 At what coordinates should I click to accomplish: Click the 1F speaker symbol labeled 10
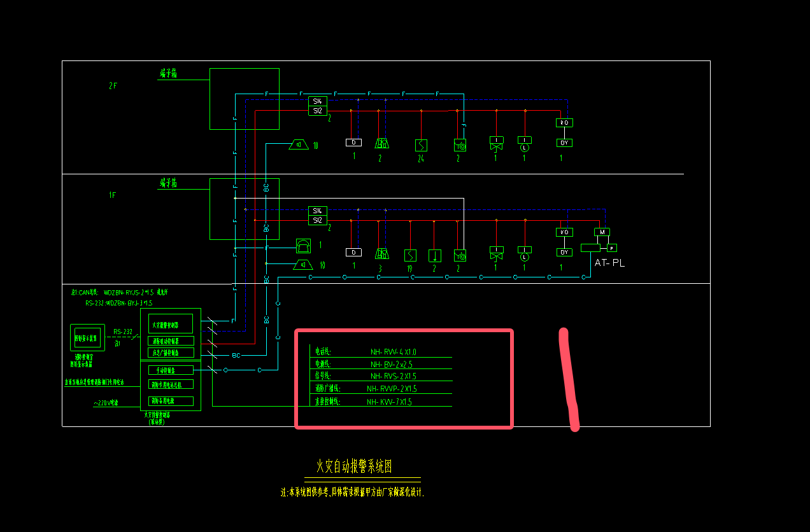(x=304, y=265)
